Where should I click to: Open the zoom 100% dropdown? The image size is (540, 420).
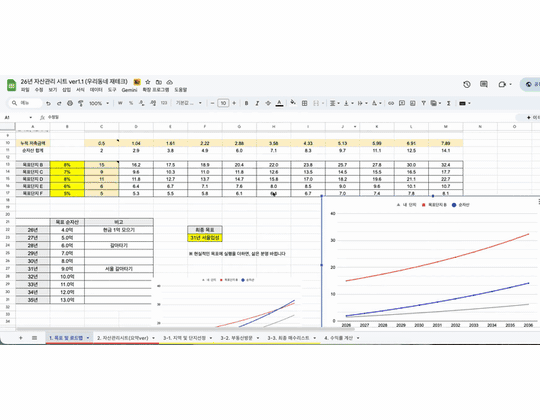99,103
